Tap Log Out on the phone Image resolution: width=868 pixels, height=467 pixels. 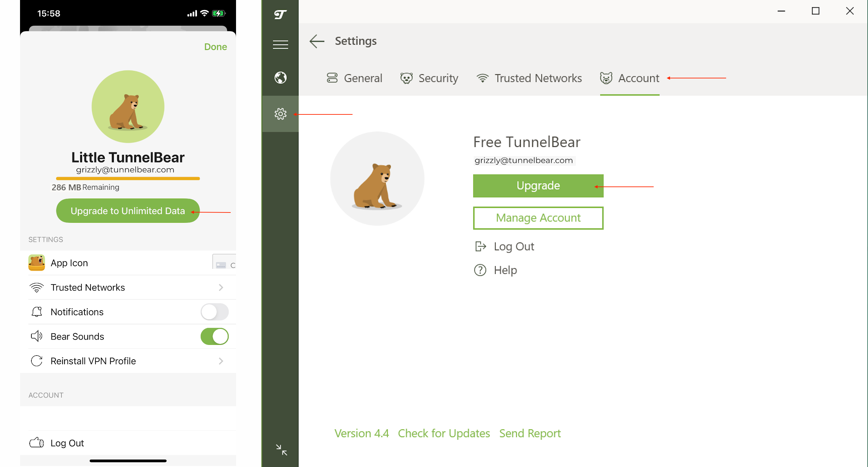pyautogui.click(x=128, y=443)
